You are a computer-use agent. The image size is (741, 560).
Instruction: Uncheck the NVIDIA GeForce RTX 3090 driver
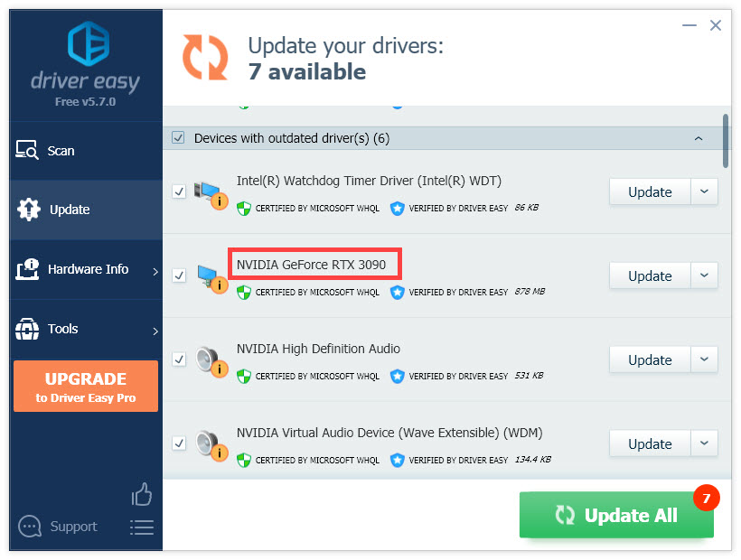tap(178, 275)
